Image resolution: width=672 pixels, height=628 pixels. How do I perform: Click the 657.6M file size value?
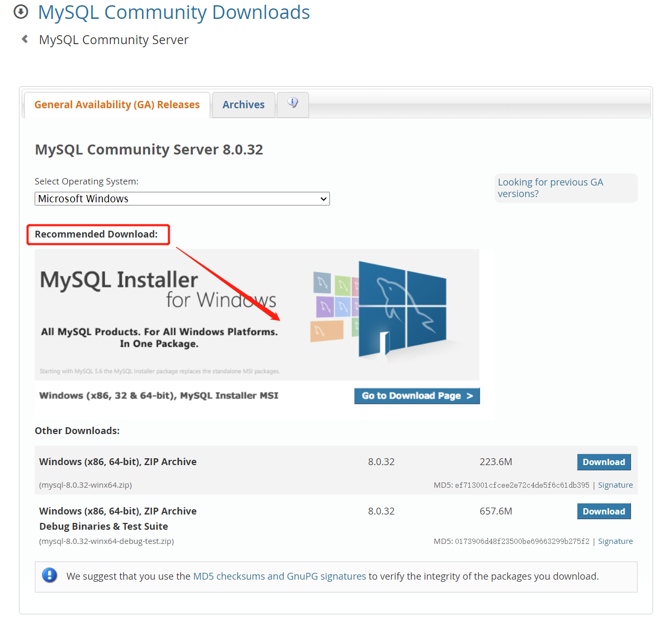coord(495,511)
